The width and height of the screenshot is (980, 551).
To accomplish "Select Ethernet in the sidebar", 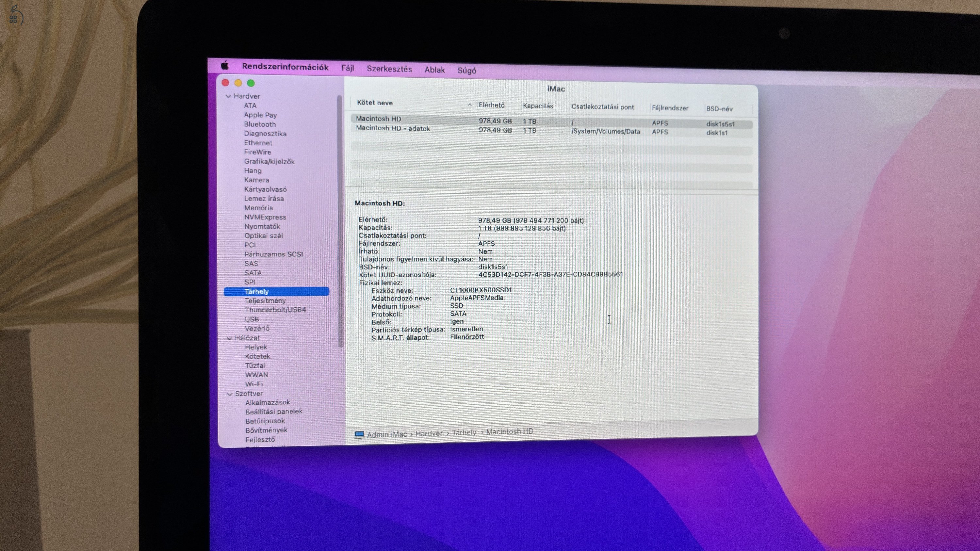I will 258,143.
